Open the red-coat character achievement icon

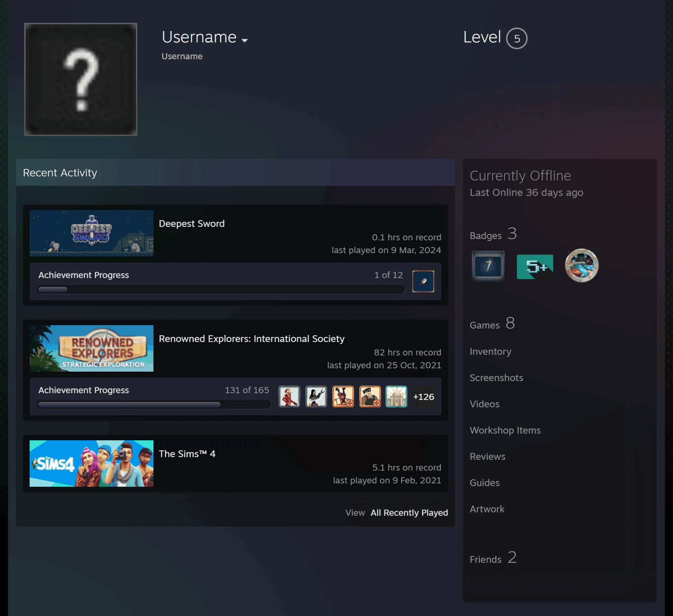[x=289, y=397]
